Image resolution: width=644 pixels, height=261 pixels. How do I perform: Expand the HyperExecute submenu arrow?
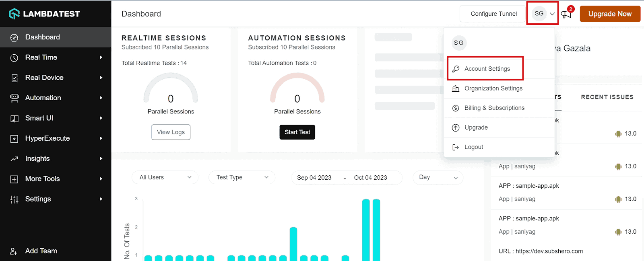pos(101,138)
